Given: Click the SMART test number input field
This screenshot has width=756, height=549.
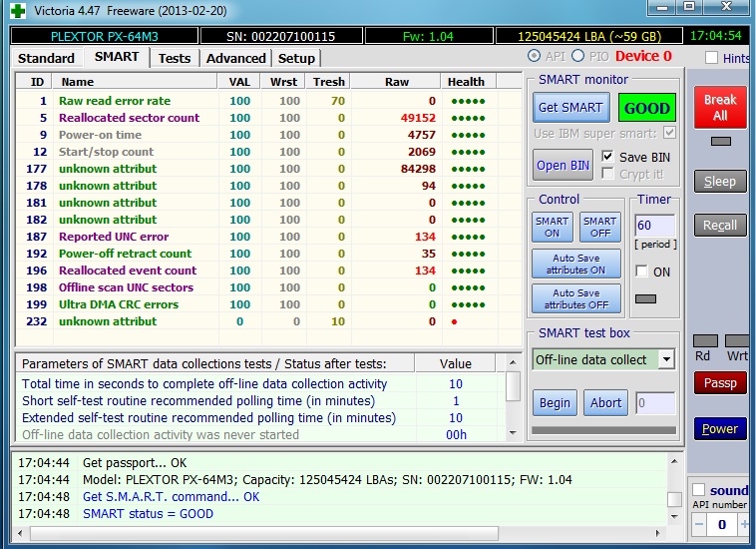Looking at the screenshot, I should coord(654,403).
